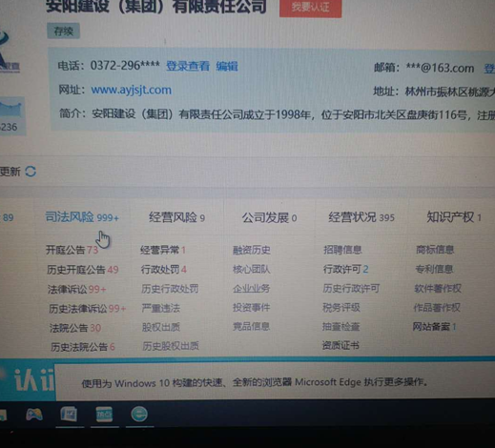Open the Word document taskbar icon
The image size is (495, 448).
[69, 415]
